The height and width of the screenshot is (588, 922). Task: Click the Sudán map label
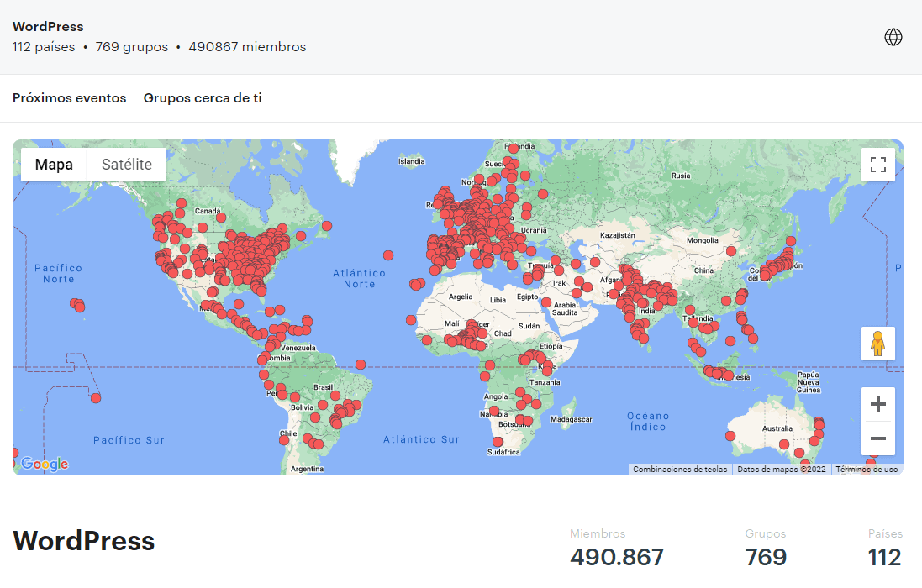529,326
